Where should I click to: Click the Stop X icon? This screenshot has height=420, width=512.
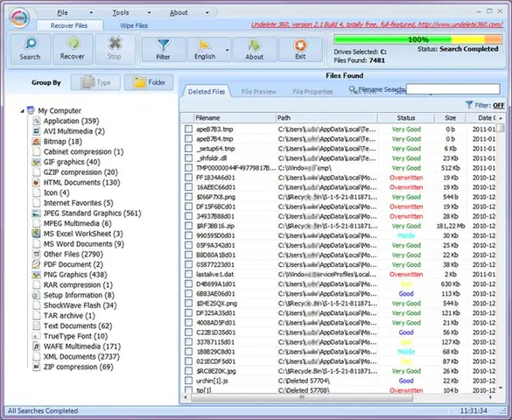click(115, 44)
